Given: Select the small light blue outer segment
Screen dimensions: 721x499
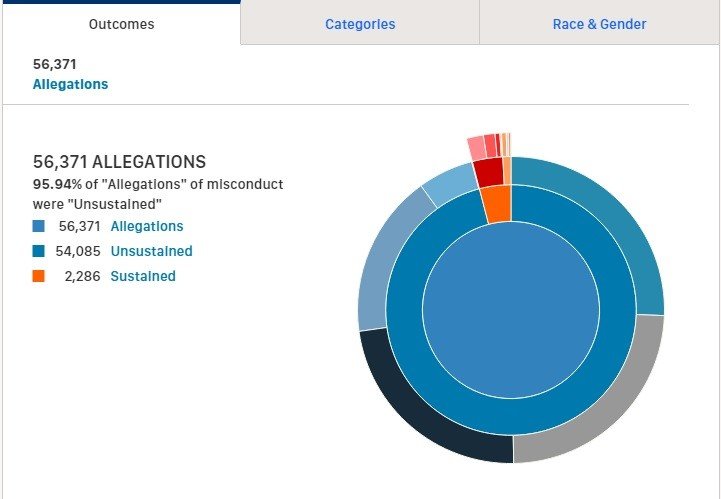Looking at the screenshot, I should pyautogui.click(x=448, y=184).
